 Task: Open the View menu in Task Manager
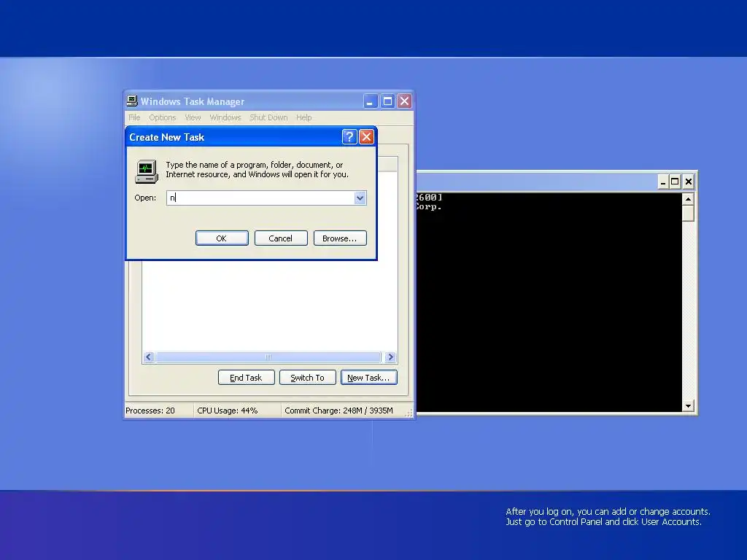point(193,117)
